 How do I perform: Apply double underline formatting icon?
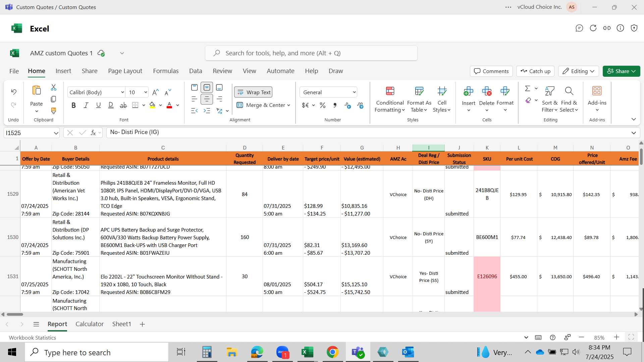[111, 105]
